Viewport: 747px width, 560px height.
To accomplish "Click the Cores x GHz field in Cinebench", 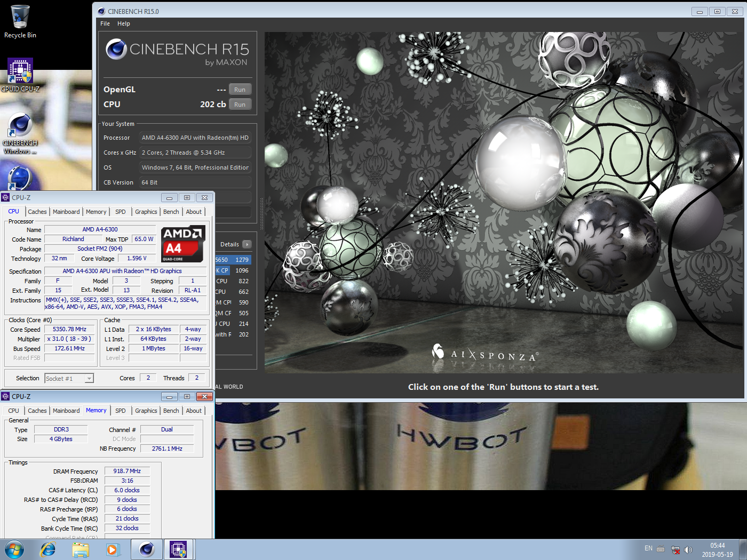I will (x=195, y=153).
